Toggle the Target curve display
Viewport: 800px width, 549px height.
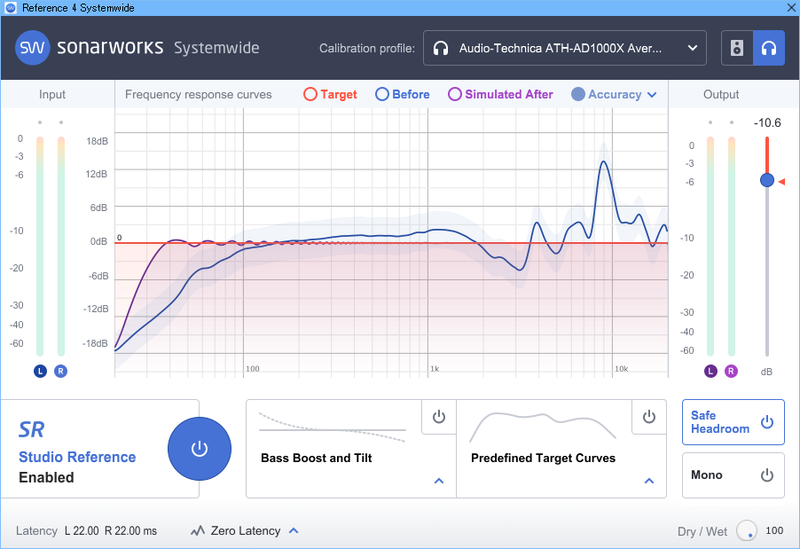[330, 94]
